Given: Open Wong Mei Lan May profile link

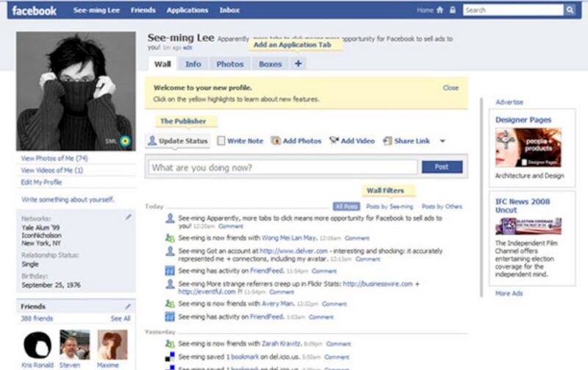Looking at the screenshot, I should click(x=289, y=238).
